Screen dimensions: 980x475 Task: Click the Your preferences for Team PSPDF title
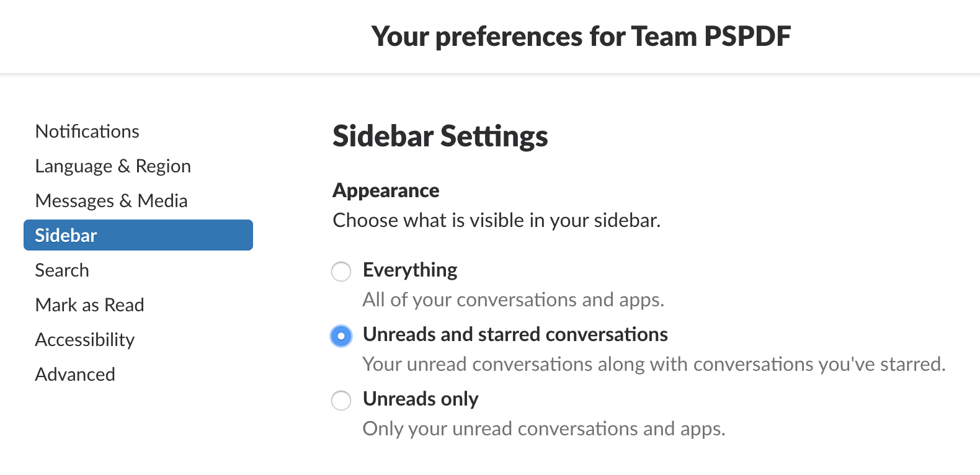coord(582,36)
